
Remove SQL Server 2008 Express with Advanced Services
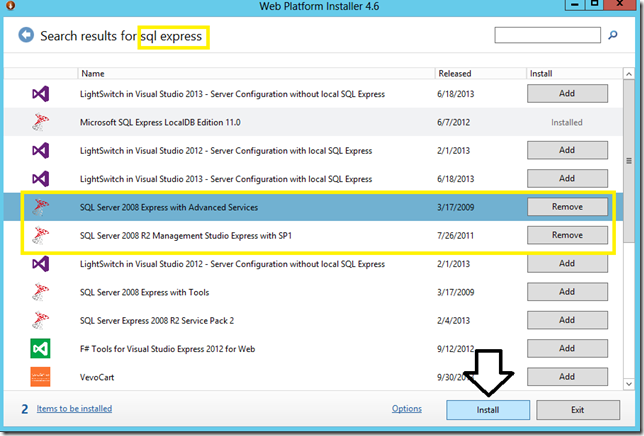pos(567,207)
